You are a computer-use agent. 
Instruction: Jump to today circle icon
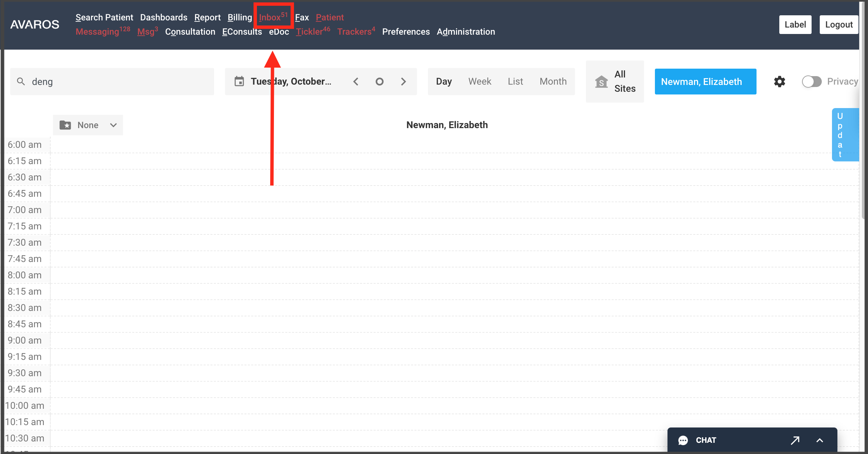(380, 82)
